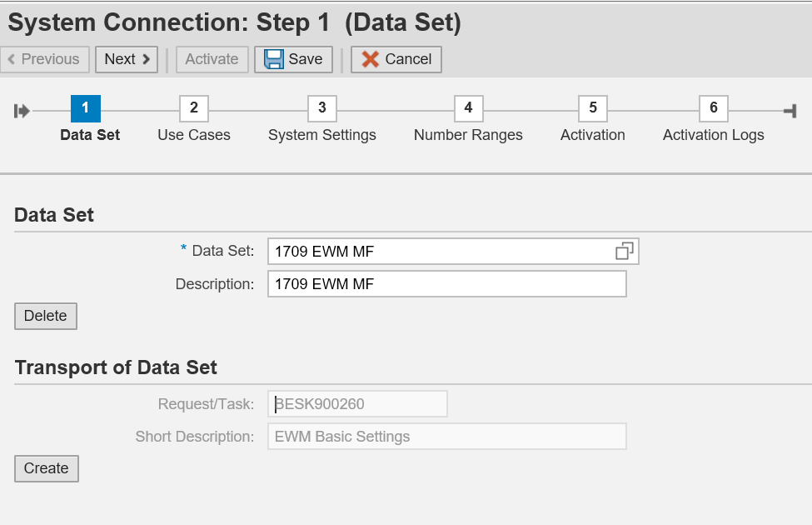Switch to step 5 Activation
Viewport: 812px width, 525px height.
coord(592,108)
